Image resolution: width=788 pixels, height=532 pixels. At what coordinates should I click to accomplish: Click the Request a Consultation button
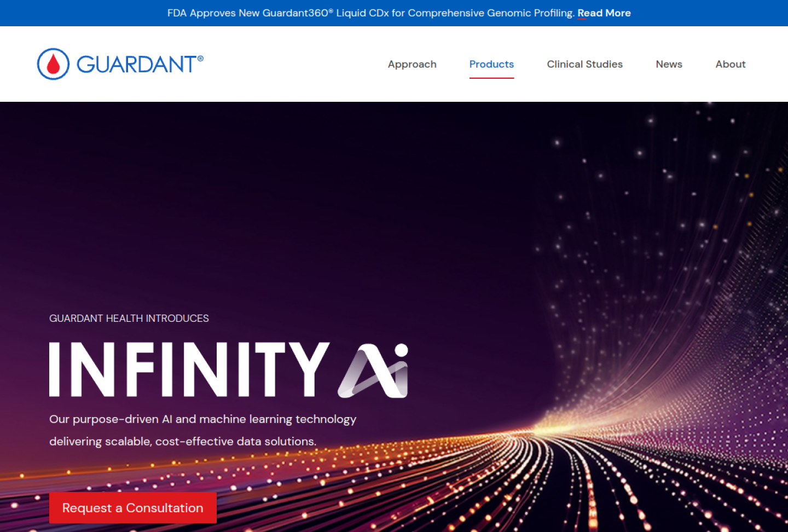133,508
